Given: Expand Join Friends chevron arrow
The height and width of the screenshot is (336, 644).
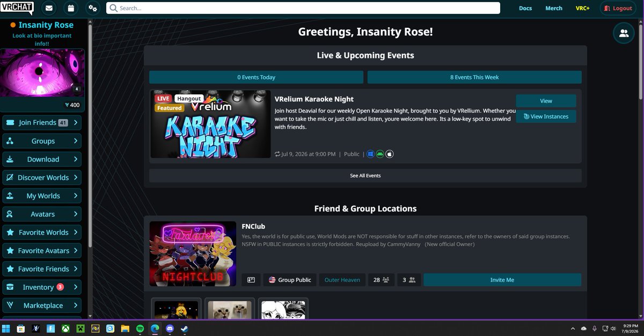Looking at the screenshot, I should 76,123.
